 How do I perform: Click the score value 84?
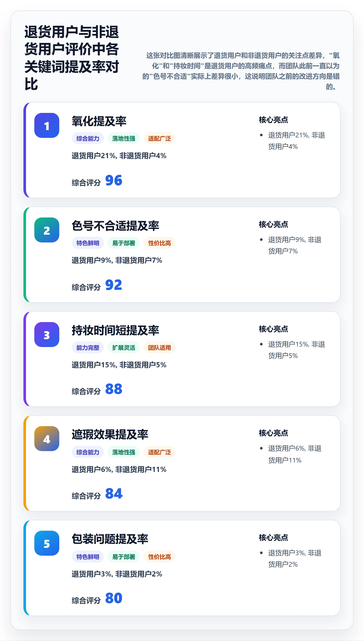point(114,493)
